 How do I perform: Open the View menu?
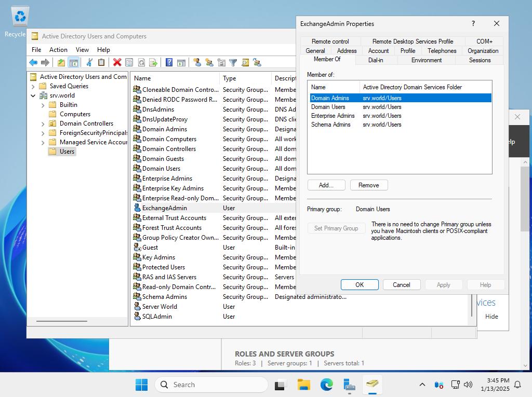(x=82, y=49)
